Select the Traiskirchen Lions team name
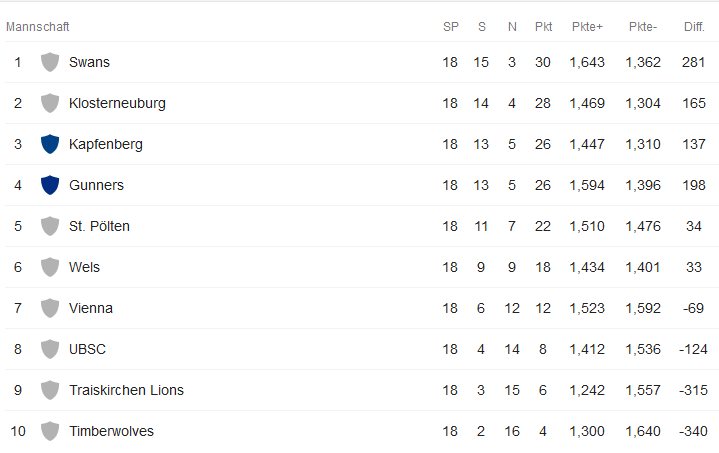Image resolution: width=719 pixels, height=453 pixels. (x=126, y=390)
